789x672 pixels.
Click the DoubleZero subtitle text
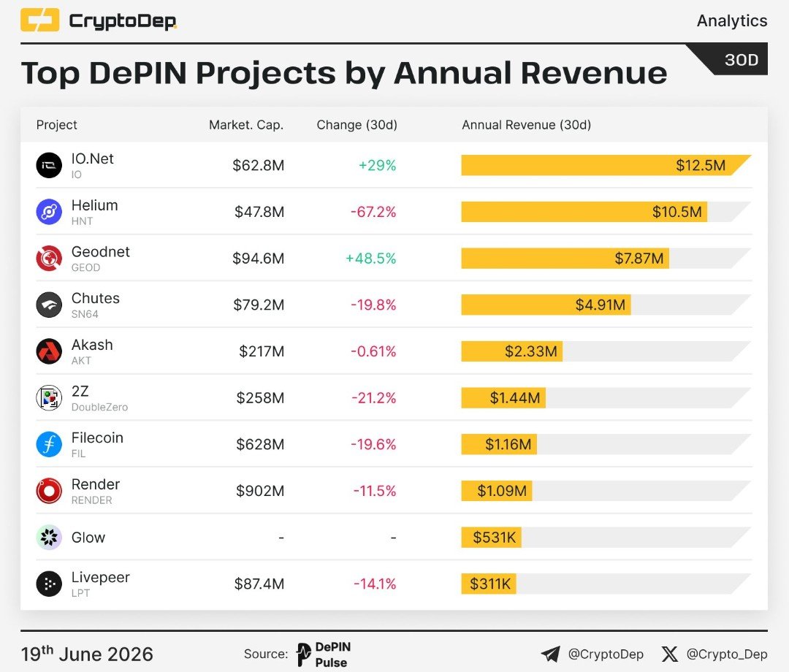coord(99,407)
